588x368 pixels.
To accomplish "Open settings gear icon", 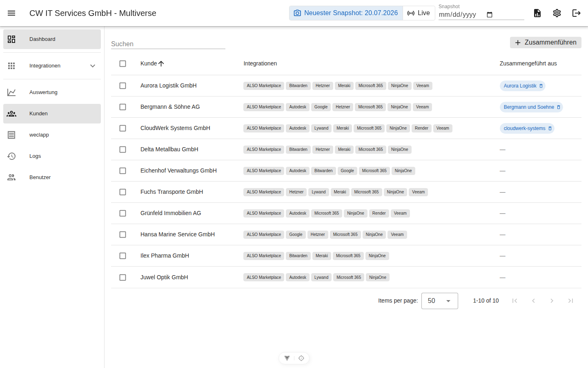I will pos(557,13).
